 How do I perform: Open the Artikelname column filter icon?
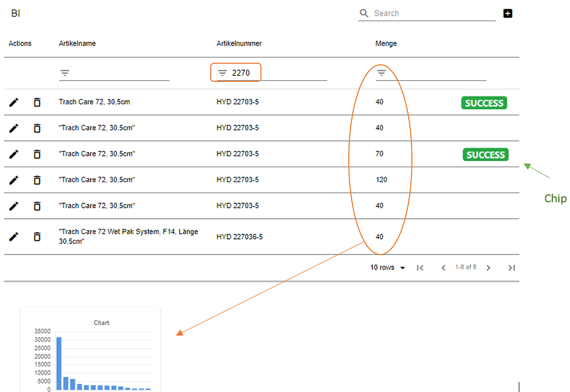tap(65, 72)
